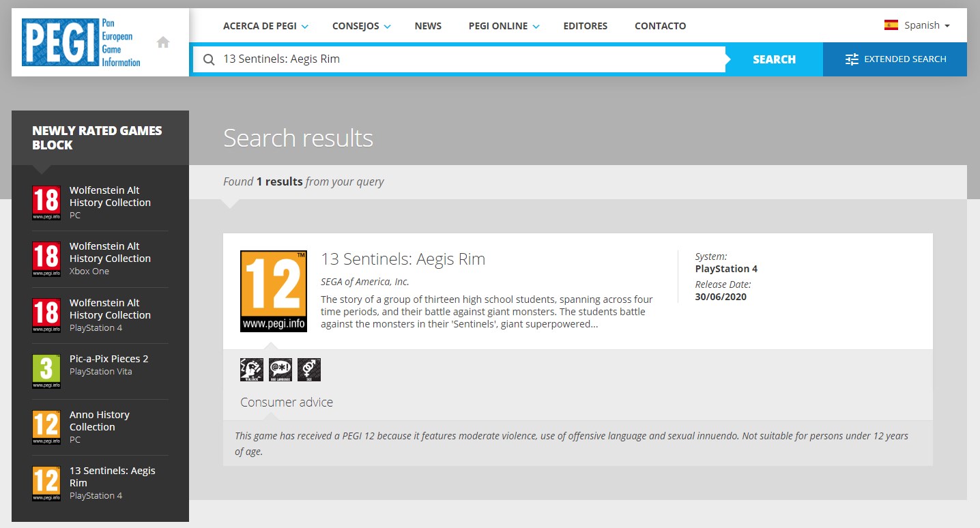Click the Search button
980x528 pixels.
pos(774,59)
